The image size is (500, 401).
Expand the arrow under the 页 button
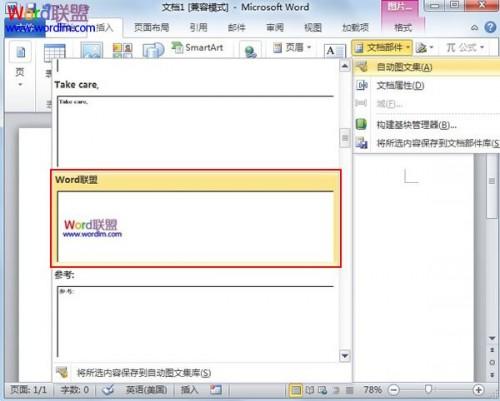click(x=20, y=85)
